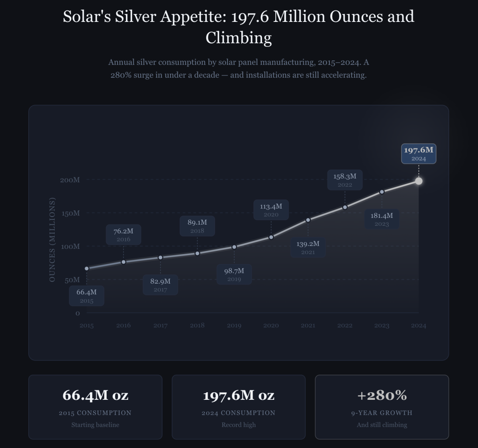Click the 2015 data point on line
478x448 pixels.
coord(87,268)
